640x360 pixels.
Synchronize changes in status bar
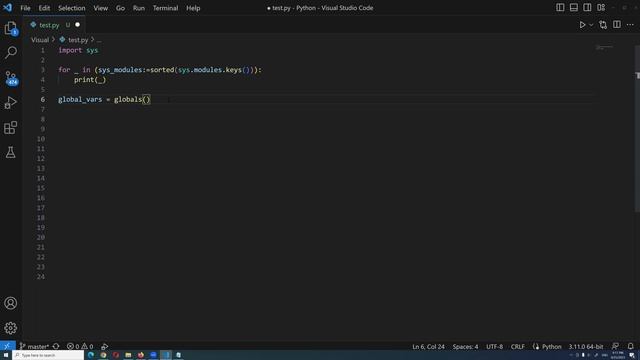coord(56,346)
